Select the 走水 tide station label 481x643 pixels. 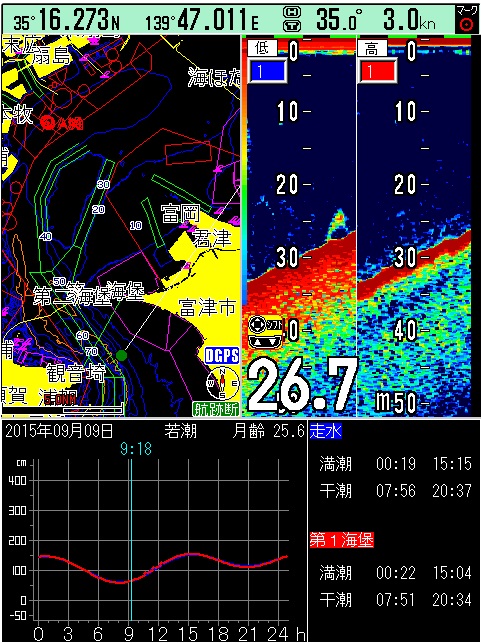(325, 431)
